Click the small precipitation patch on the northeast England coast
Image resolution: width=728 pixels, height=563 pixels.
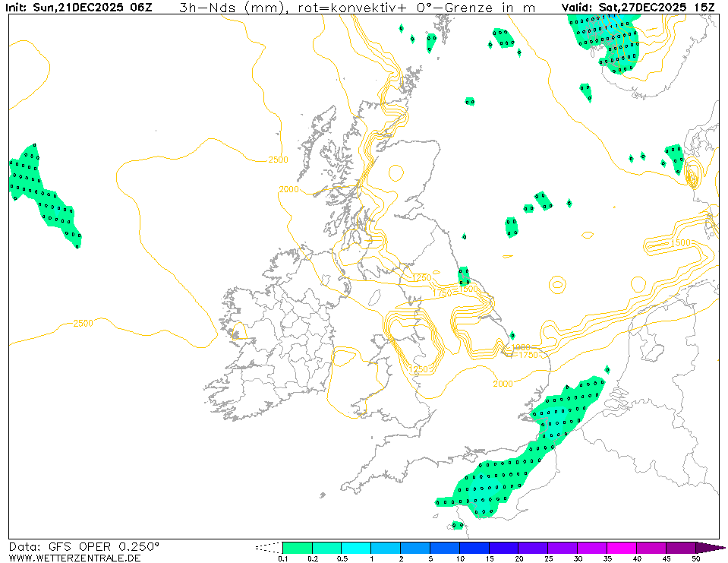point(463,275)
